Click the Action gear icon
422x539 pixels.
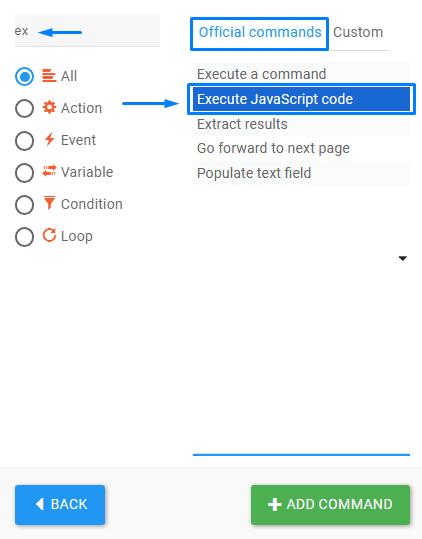point(49,108)
